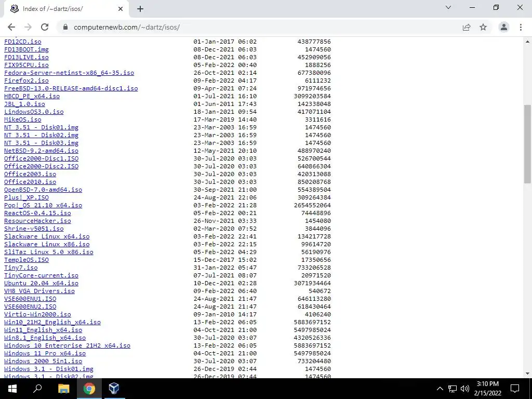Open JBL_1.0.iso link

tap(24, 104)
